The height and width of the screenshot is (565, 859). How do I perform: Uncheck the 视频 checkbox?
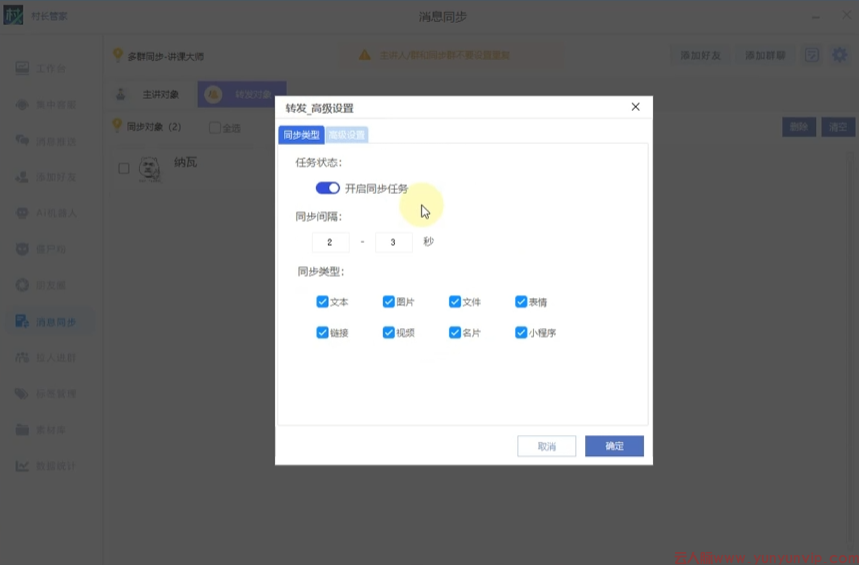388,332
